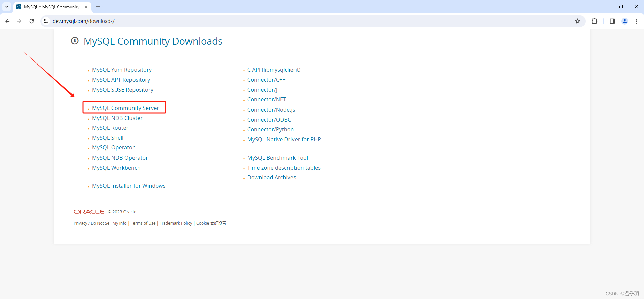Open MySQL Operator link
This screenshot has height=299, width=644.
[x=113, y=147]
